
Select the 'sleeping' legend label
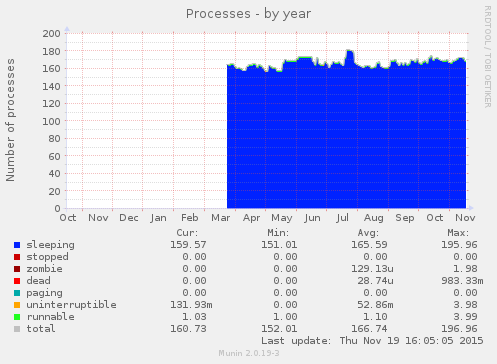click(51, 245)
